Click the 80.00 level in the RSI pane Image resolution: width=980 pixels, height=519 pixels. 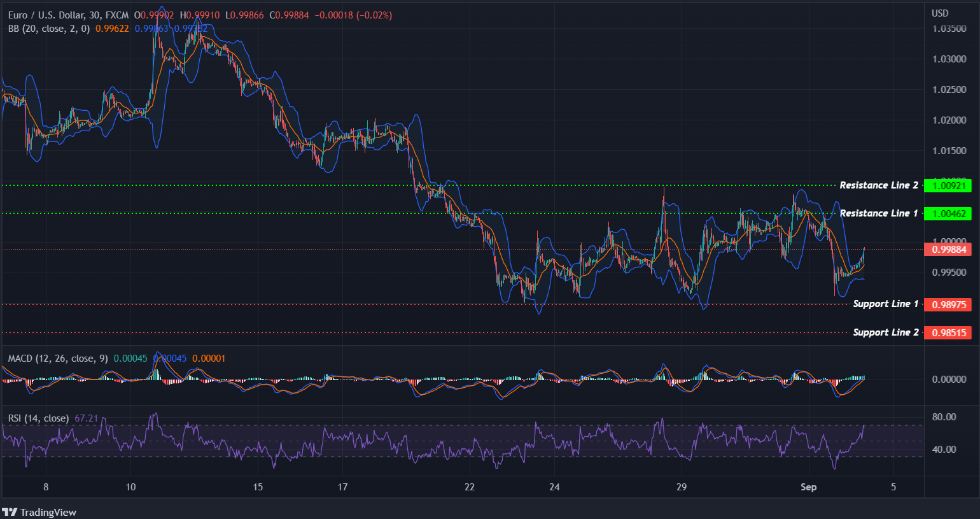click(944, 416)
